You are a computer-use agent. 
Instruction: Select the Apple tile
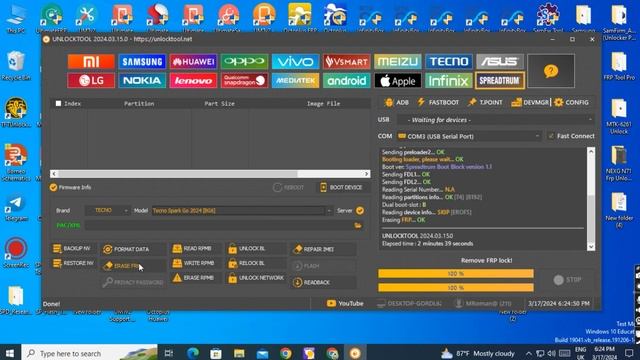coord(398,80)
